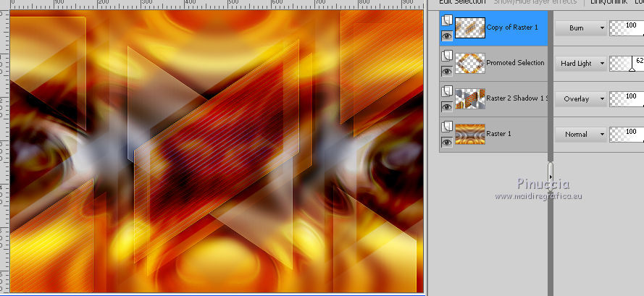Select layer name 'Raster 2 Shadow 1'
This screenshot has height=296, width=644.
(517, 98)
